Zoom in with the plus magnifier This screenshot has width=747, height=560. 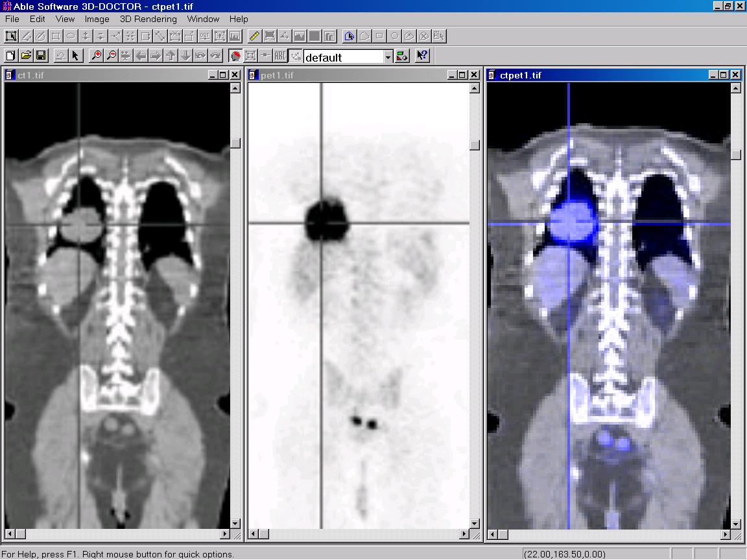click(x=96, y=56)
